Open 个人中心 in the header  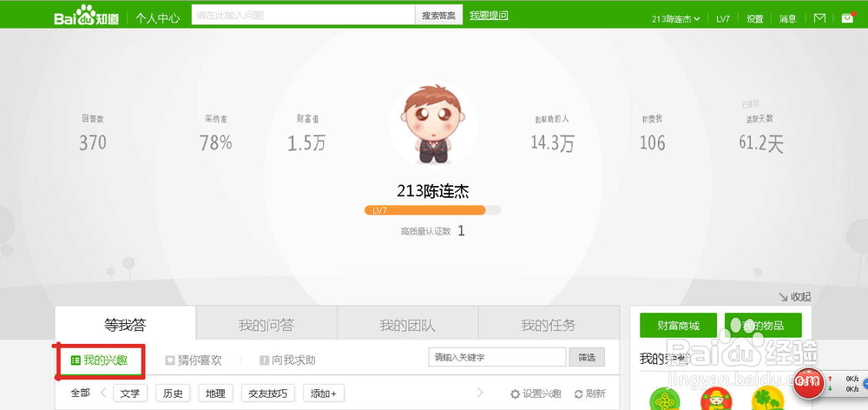point(158,17)
